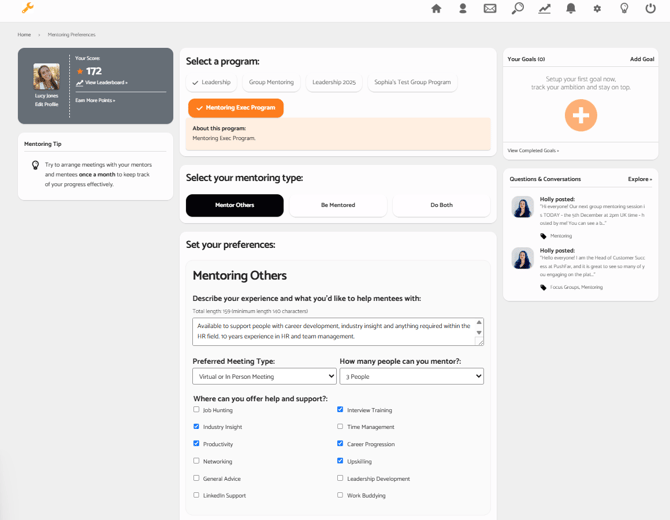Screen dimensions: 670x520
Task: Untick the Career Progression checkbox
Action: click(340, 444)
